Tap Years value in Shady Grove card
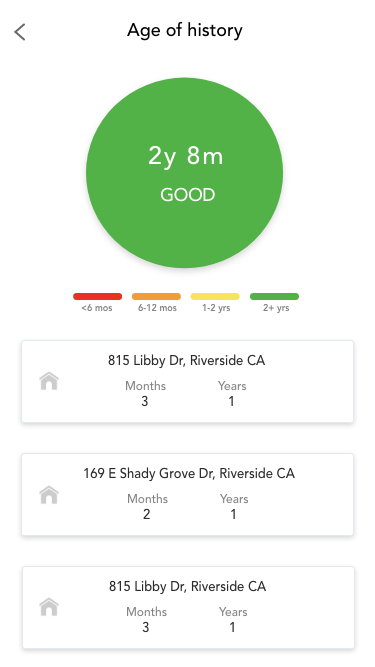The width and height of the screenshot is (375, 667). coord(233,514)
